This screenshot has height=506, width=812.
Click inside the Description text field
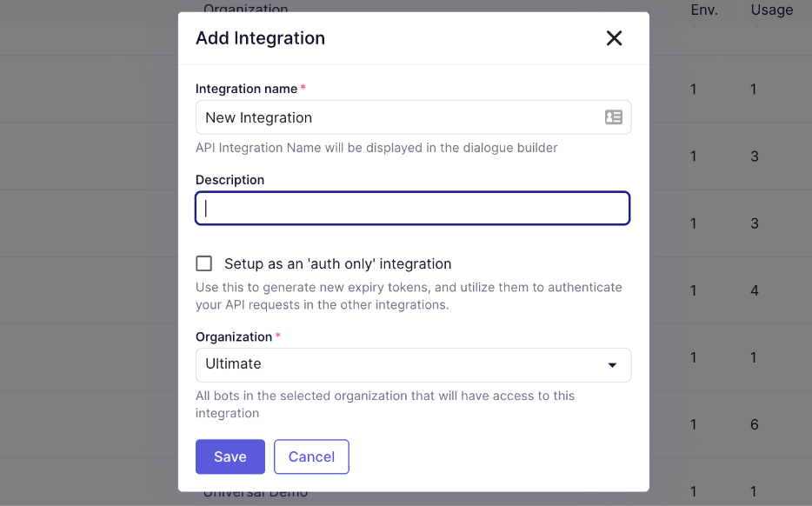[413, 208]
